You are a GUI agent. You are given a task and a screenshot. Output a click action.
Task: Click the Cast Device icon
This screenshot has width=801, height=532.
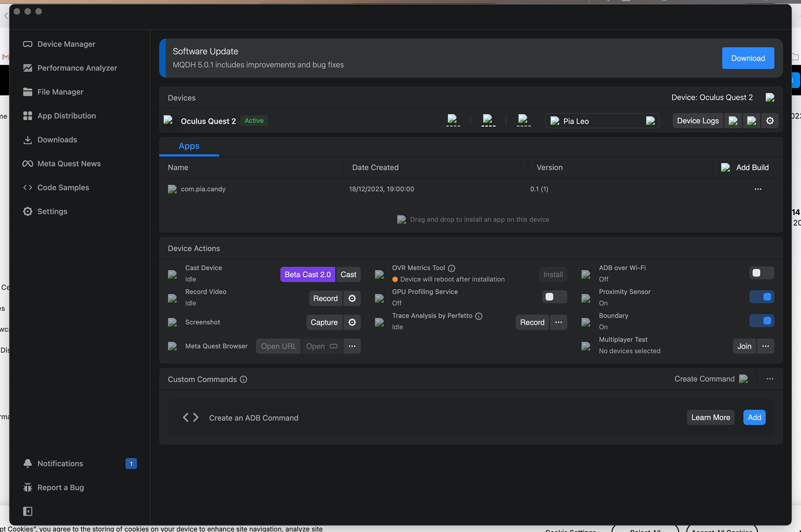tap(172, 274)
